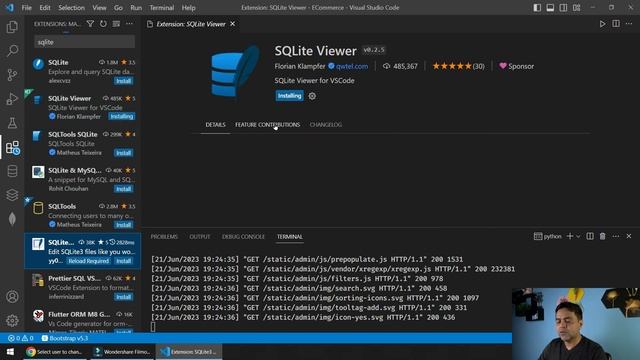Image resolution: width=640 pixels, height=360 pixels.
Task: Clear extensions search results
Action: (x=116, y=24)
